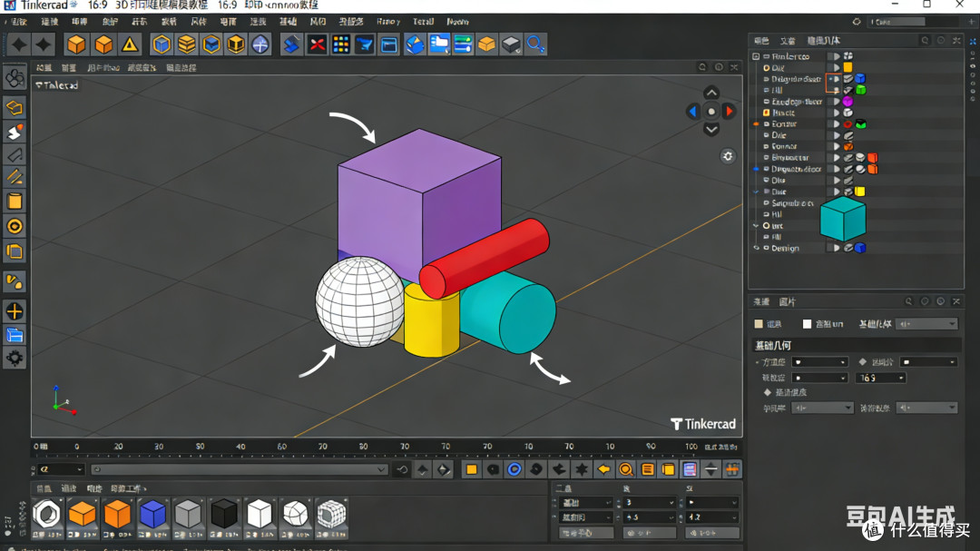Select the blue cube material thumbnail
Image resolution: width=980 pixels, height=551 pixels.
click(152, 515)
